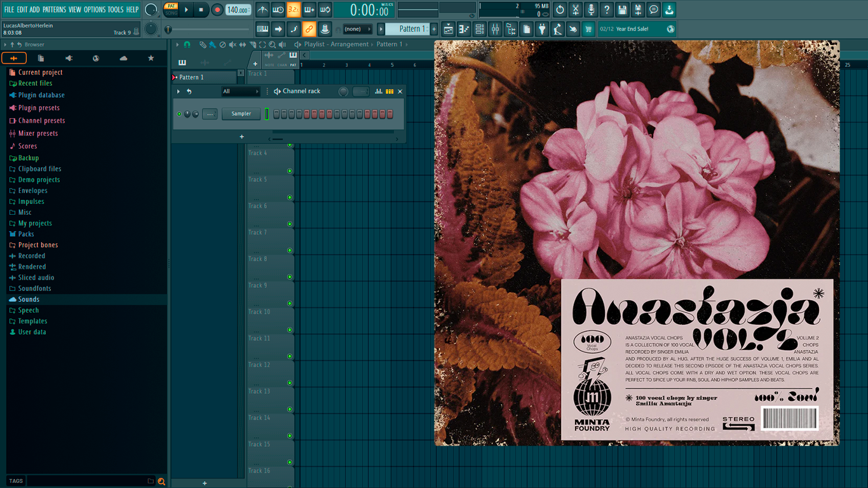Image resolution: width=868 pixels, height=488 pixels.
Task: Select the playlist draw pencil tool
Action: pyautogui.click(x=202, y=44)
